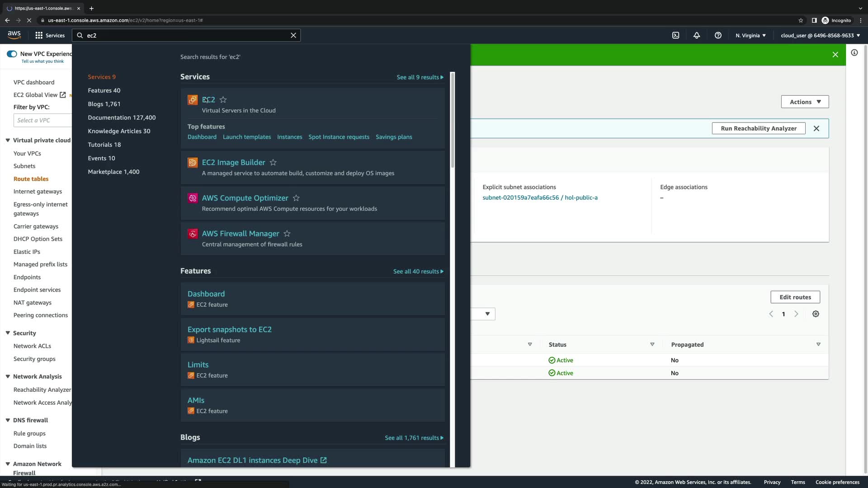868x488 pixels.
Task: Open N. Virginia region dropdown
Action: point(750,35)
